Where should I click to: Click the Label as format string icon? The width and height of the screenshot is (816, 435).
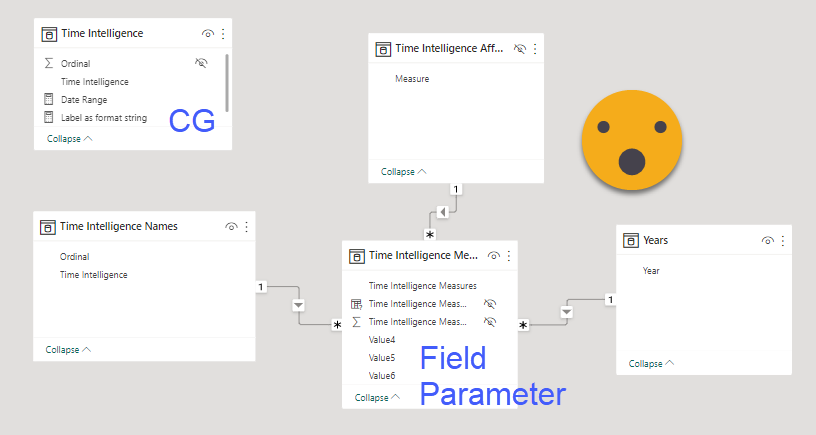(x=48, y=118)
